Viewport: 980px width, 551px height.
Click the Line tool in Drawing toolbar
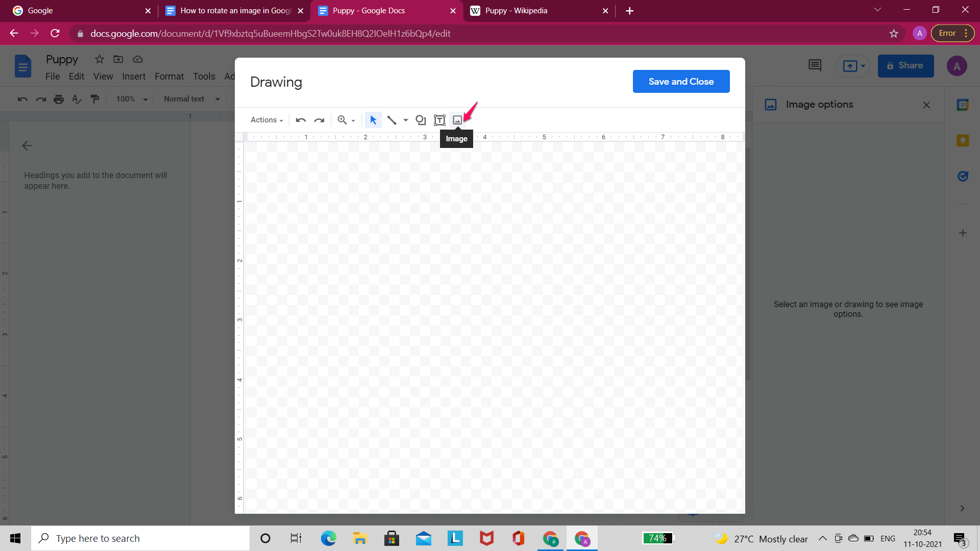point(391,120)
